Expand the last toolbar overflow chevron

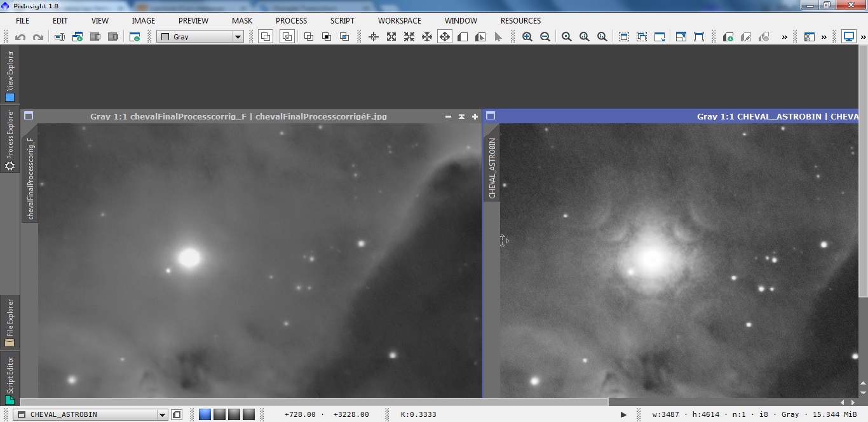coord(863,37)
